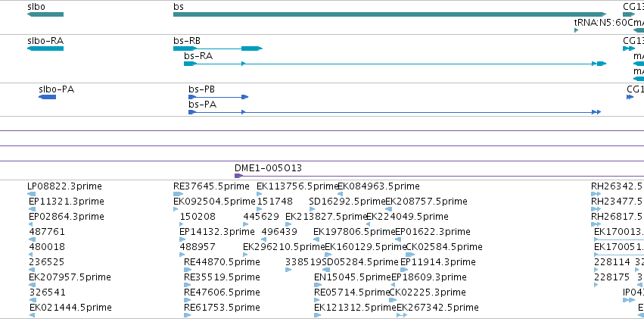Viewport: 644px width, 319px height.
Task: Select the RE61753.5prime label
Action: (222, 308)
